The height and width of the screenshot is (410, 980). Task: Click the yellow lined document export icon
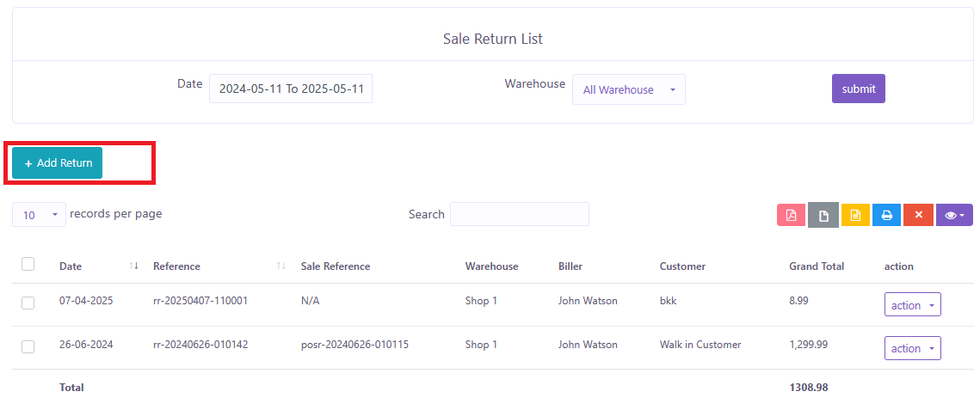coord(855,215)
